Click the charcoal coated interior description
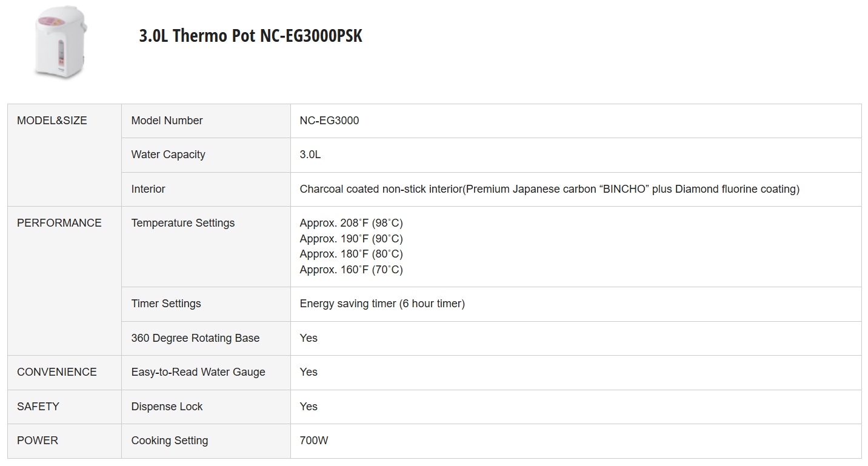Viewport: 868px width, 466px height. pyautogui.click(x=549, y=189)
